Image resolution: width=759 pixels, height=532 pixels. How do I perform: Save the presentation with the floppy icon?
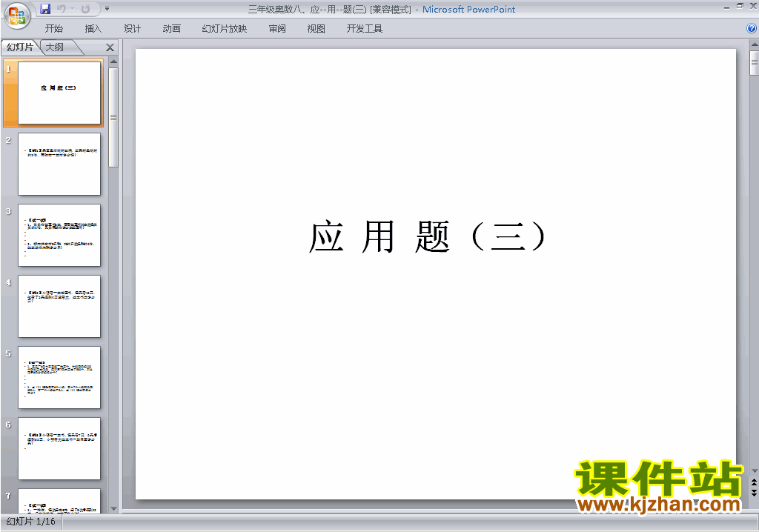click(45, 9)
